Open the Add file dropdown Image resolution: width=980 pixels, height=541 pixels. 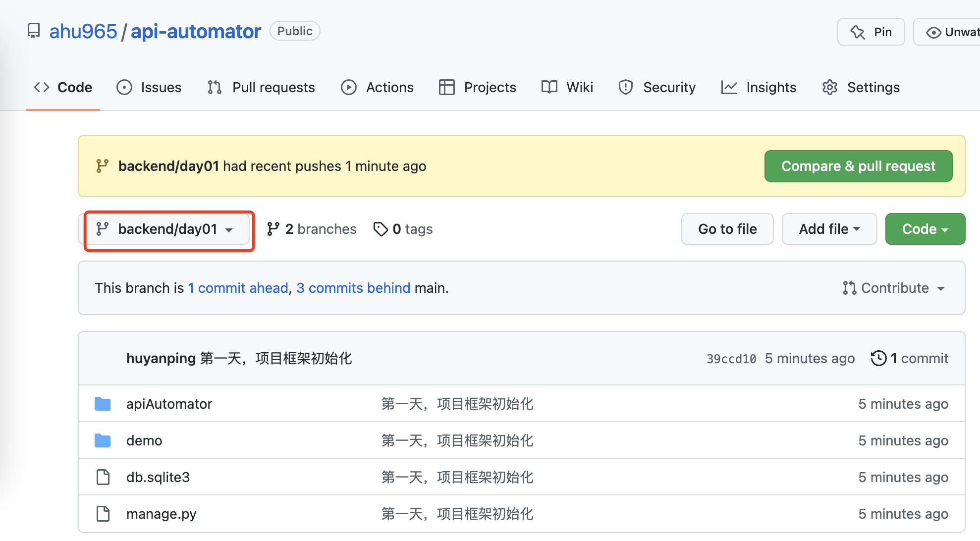pyautogui.click(x=829, y=229)
